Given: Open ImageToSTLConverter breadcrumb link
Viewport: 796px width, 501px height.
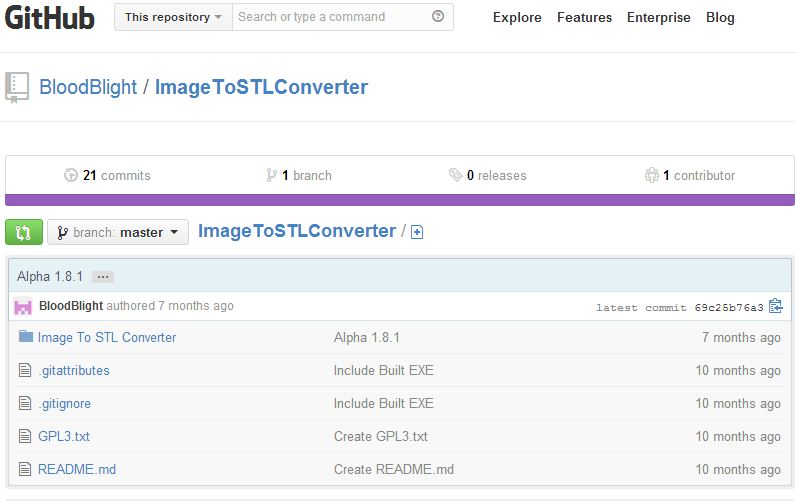Looking at the screenshot, I should click(x=297, y=231).
